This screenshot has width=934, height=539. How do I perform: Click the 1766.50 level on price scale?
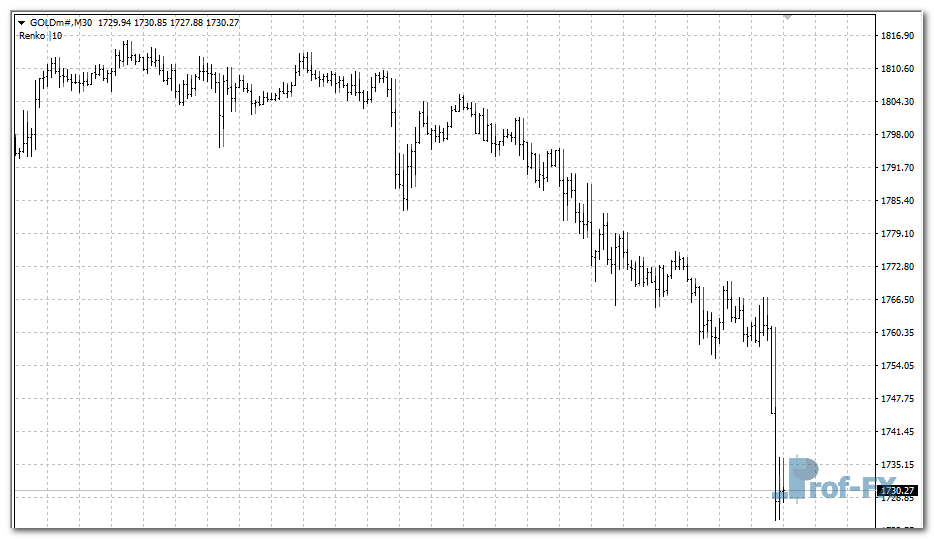[897, 300]
